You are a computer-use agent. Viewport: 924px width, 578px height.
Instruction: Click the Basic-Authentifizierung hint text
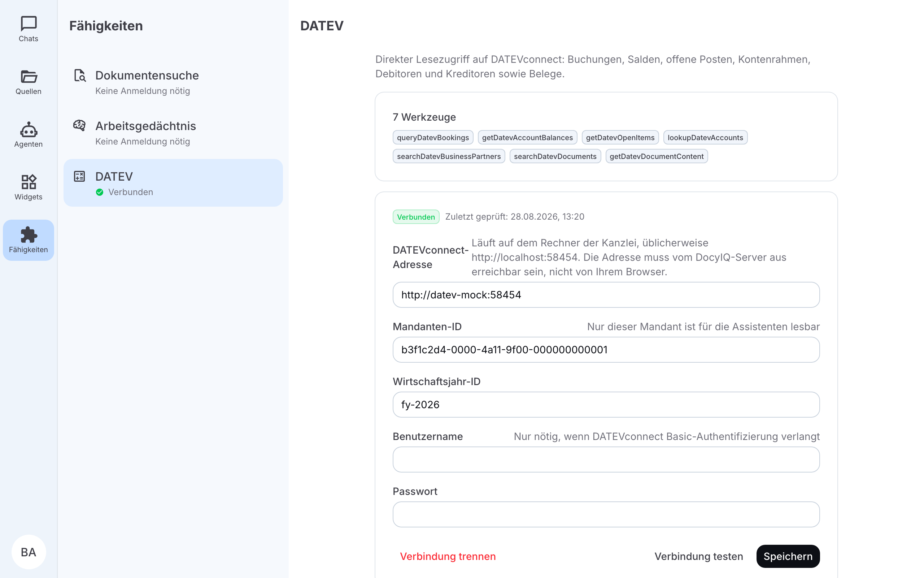667,436
